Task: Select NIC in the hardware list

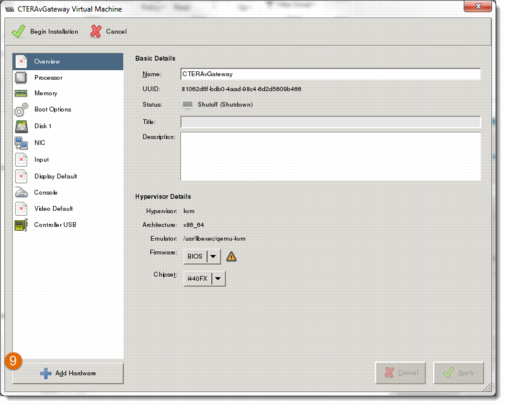Action: pos(68,143)
